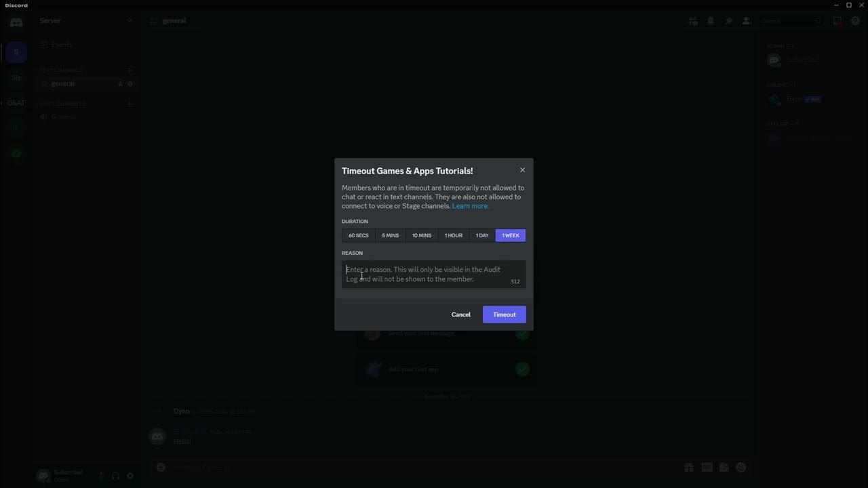The image size is (868, 488).
Task: Open the Subscribe user panel avatar
Action: [x=43, y=476]
